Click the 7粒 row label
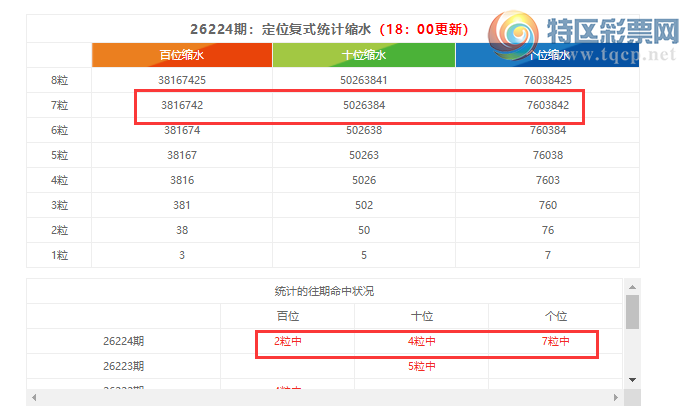This screenshot has height=418, width=689. (59, 105)
